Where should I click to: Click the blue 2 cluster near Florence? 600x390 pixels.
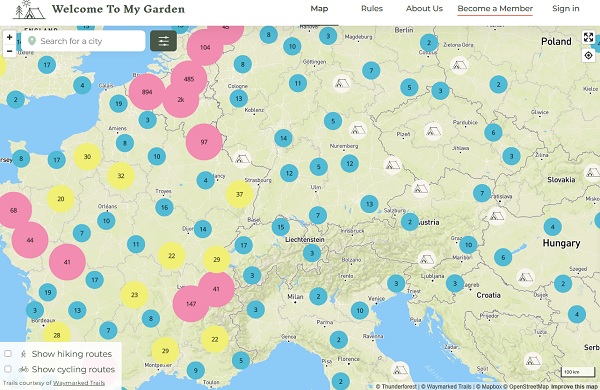[339, 339]
